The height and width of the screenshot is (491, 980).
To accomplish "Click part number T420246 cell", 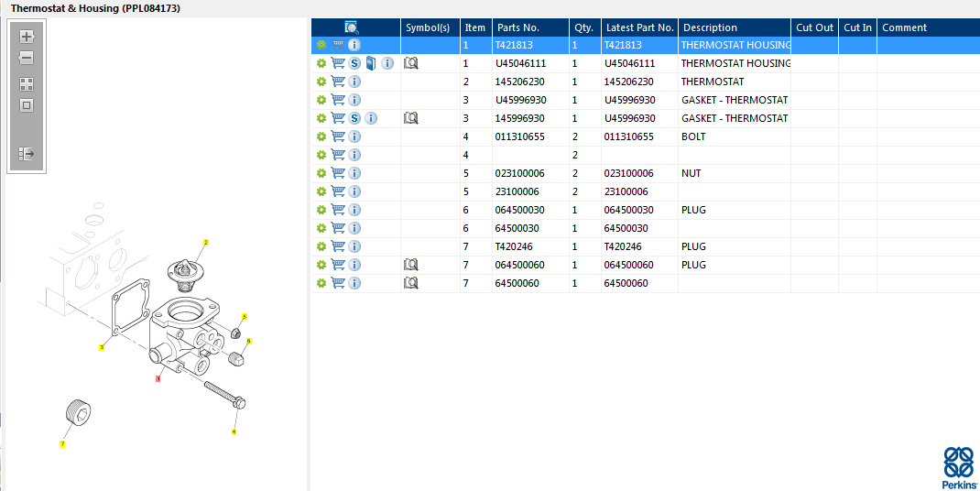I will (530, 246).
